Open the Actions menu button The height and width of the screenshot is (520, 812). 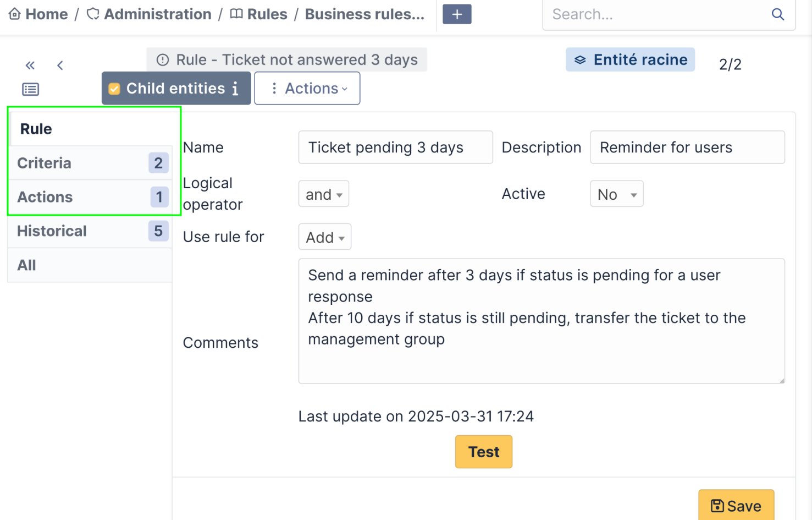[x=307, y=89]
